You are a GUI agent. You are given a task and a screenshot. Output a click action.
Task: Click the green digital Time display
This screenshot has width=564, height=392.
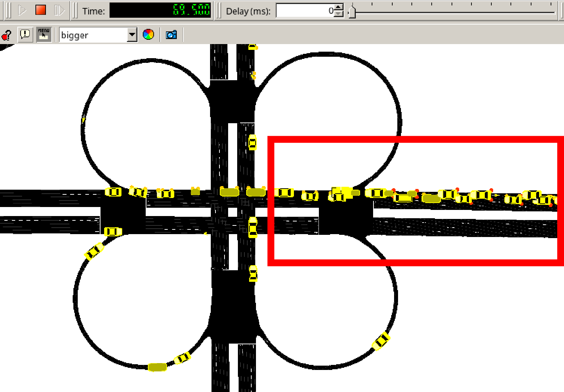tap(160, 10)
